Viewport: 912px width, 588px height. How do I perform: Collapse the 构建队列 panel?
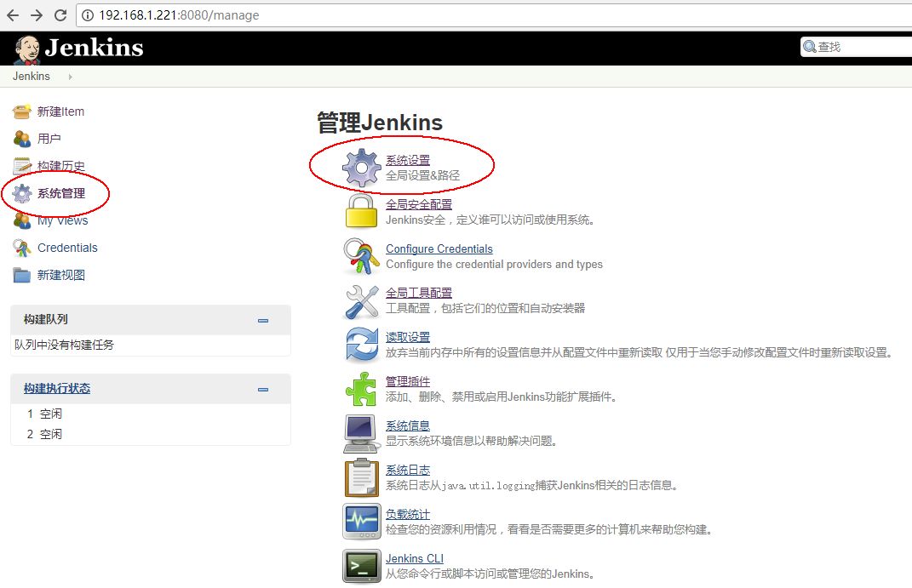coord(263,320)
